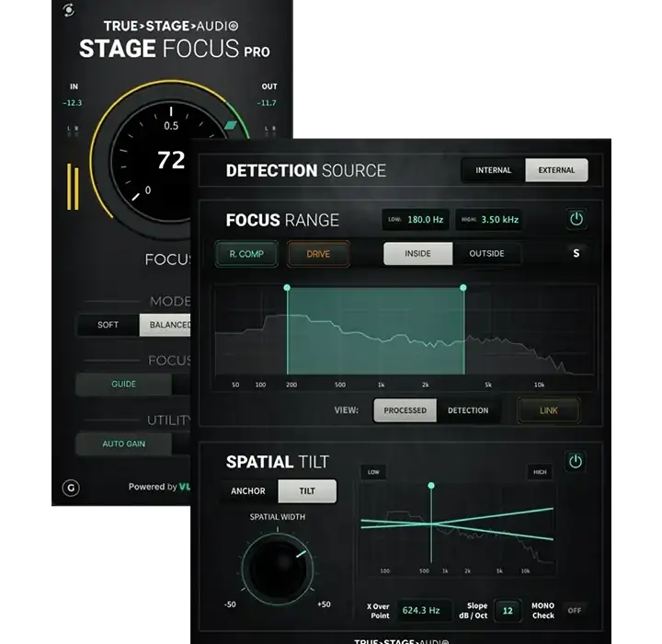Click the IN level value -12.3
Viewport: 662px width, 644px height.
point(73,103)
